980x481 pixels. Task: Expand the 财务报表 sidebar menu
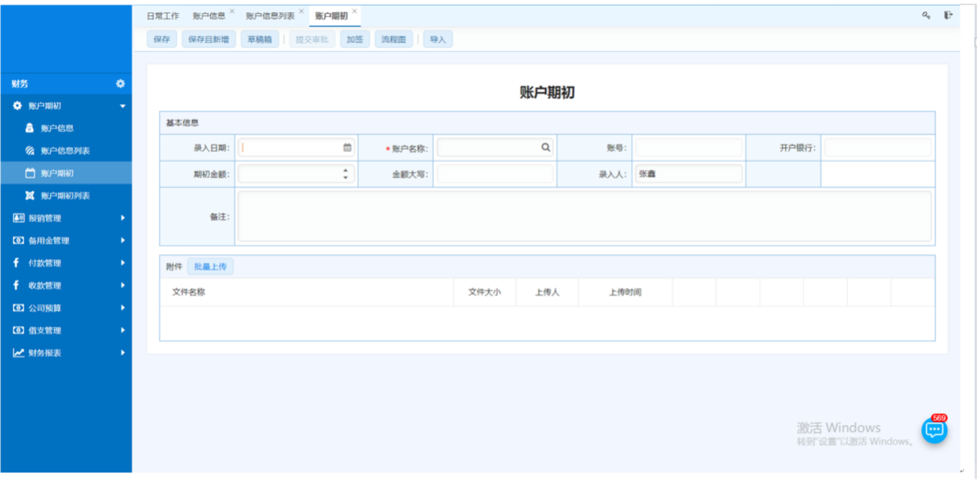pos(122,353)
